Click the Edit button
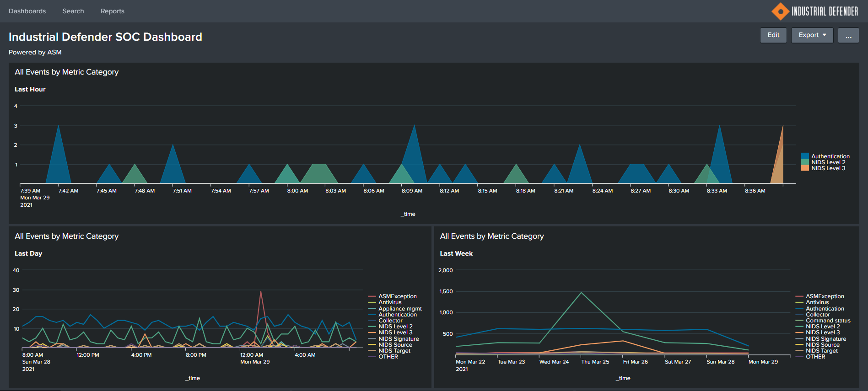 pos(773,35)
